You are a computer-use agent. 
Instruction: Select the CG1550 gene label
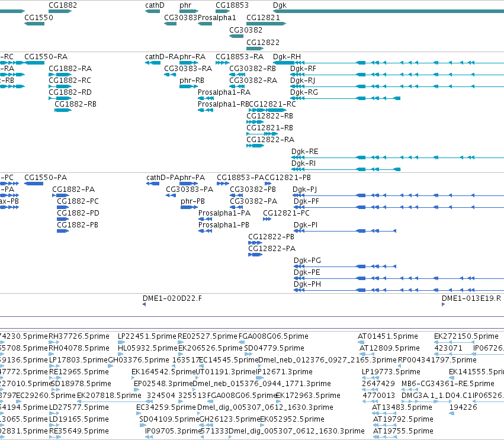click(x=39, y=17)
